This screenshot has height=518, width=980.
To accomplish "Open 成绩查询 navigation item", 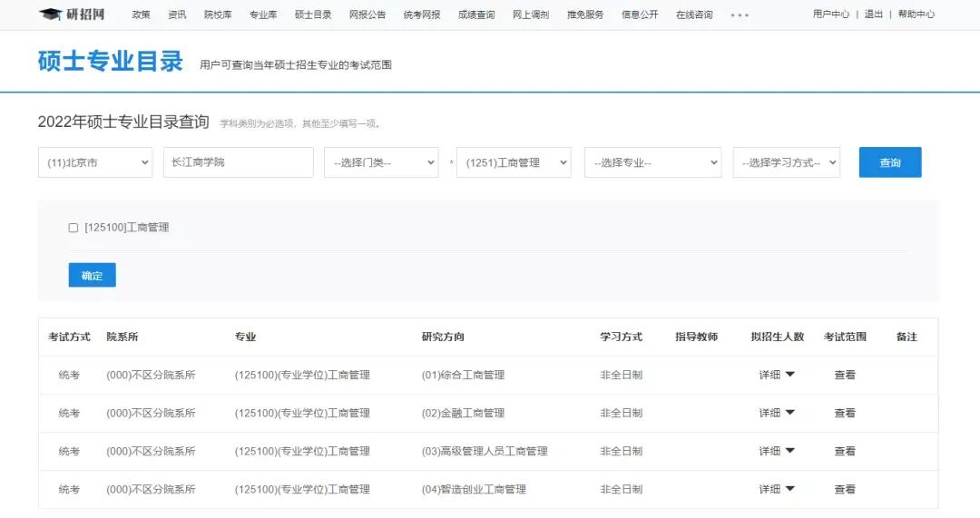I will (476, 15).
